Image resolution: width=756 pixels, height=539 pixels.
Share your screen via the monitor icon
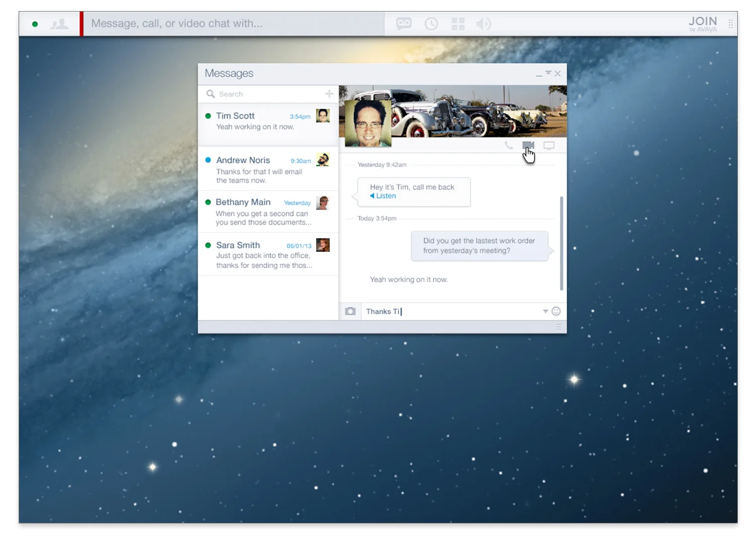[549, 146]
